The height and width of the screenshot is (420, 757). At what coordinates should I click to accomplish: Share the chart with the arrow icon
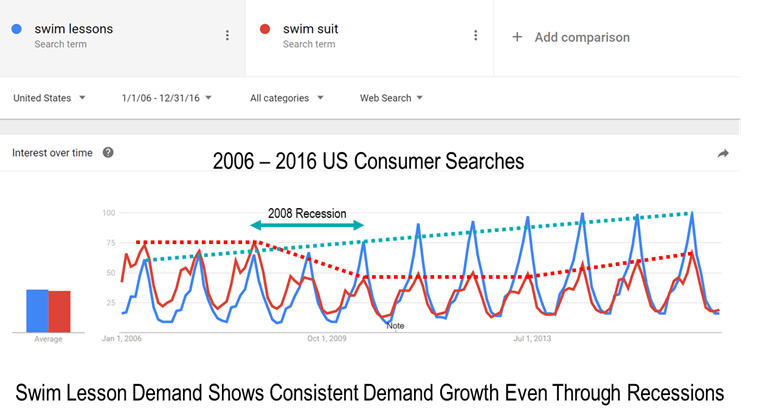(723, 154)
